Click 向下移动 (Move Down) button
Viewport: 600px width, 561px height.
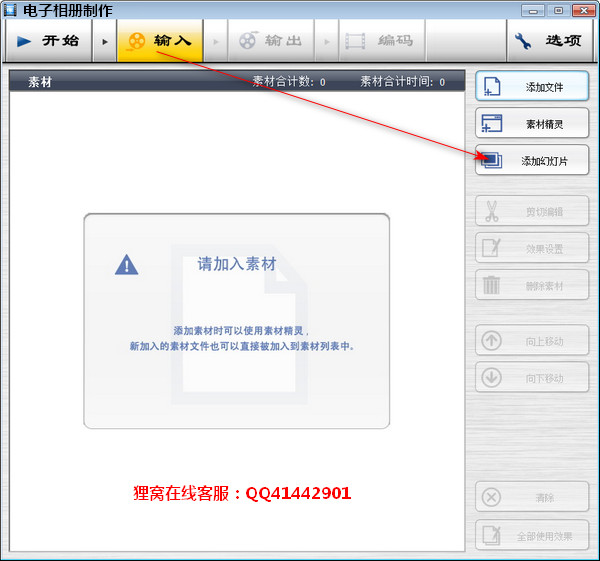(x=532, y=377)
